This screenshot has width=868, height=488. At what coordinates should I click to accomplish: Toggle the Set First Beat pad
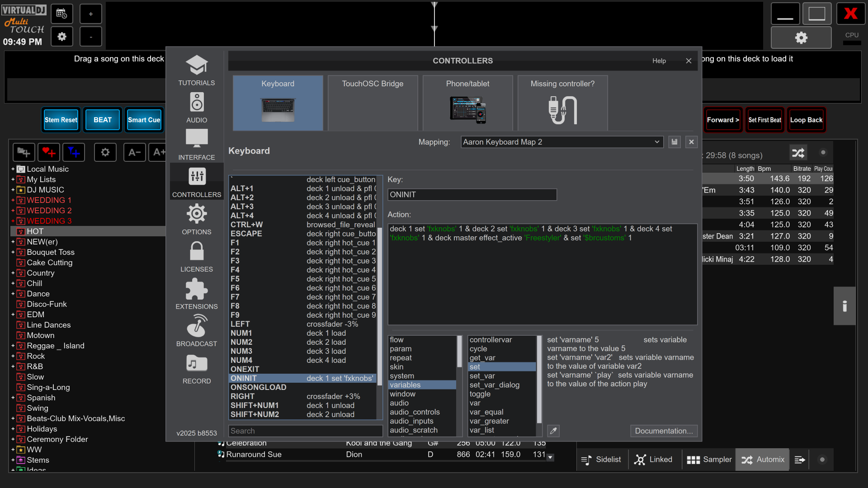pos(764,120)
